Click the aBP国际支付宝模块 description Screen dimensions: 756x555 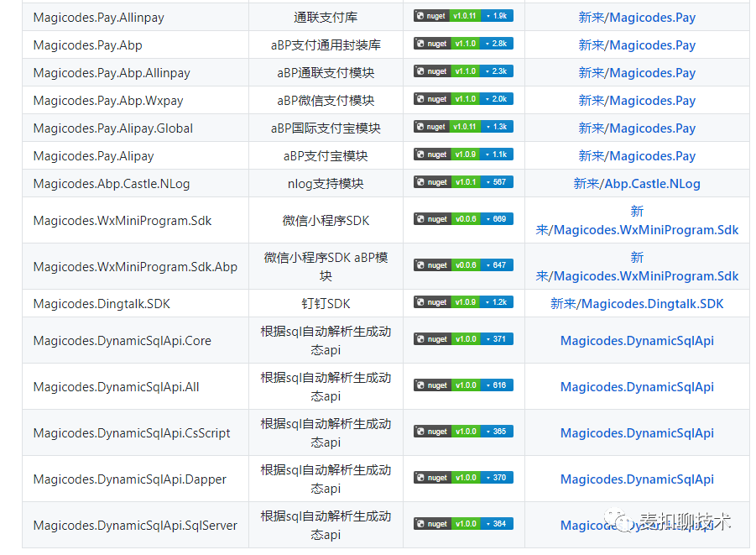326,128
